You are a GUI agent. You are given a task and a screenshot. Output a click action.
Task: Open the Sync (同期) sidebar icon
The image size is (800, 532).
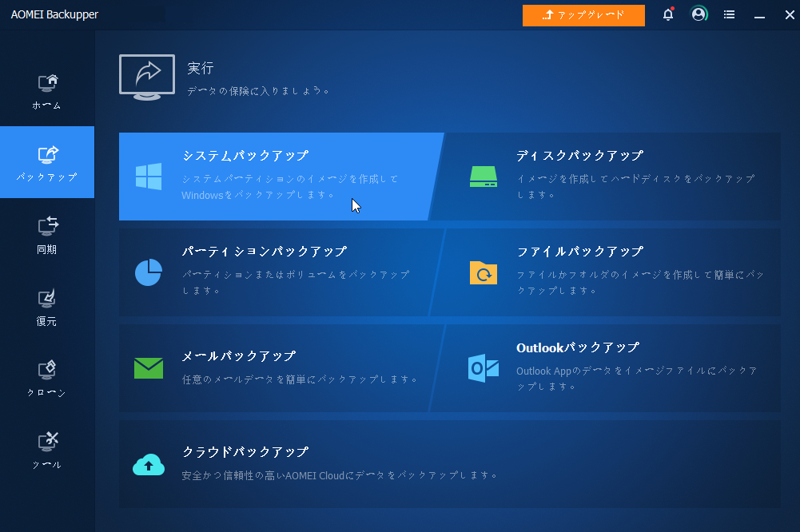coord(47,226)
